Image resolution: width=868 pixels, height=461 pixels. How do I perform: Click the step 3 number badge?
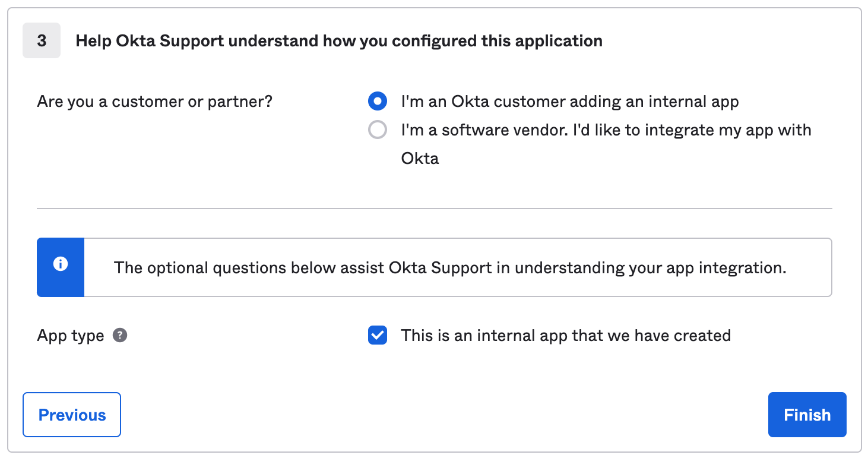[x=42, y=41]
